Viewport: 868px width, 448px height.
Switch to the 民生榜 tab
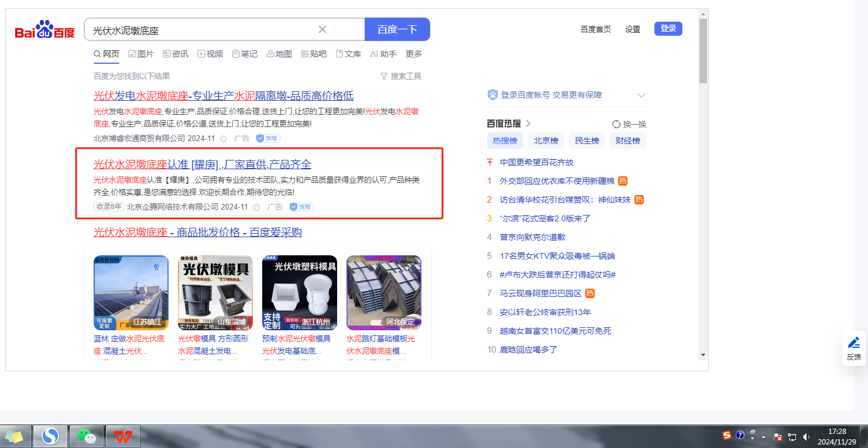coord(587,141)
